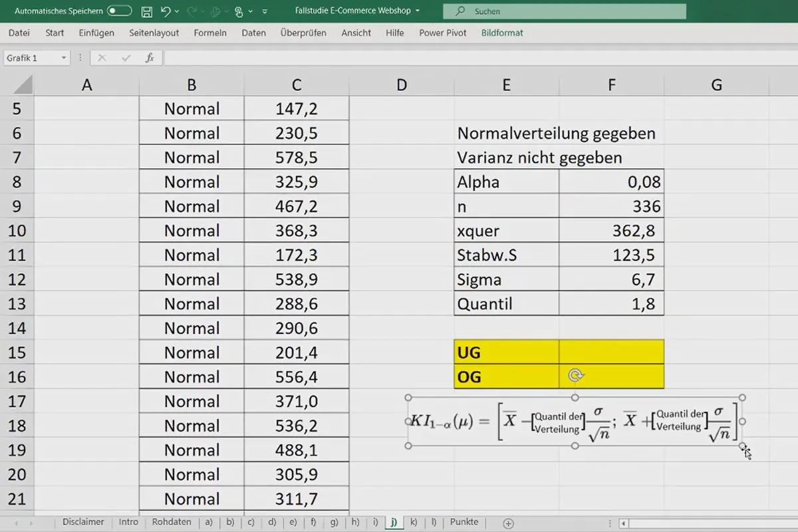This screenshot has width=798, height=532.
Task: Switch to sheet tab k)
Action: click(x=414, y=522)
